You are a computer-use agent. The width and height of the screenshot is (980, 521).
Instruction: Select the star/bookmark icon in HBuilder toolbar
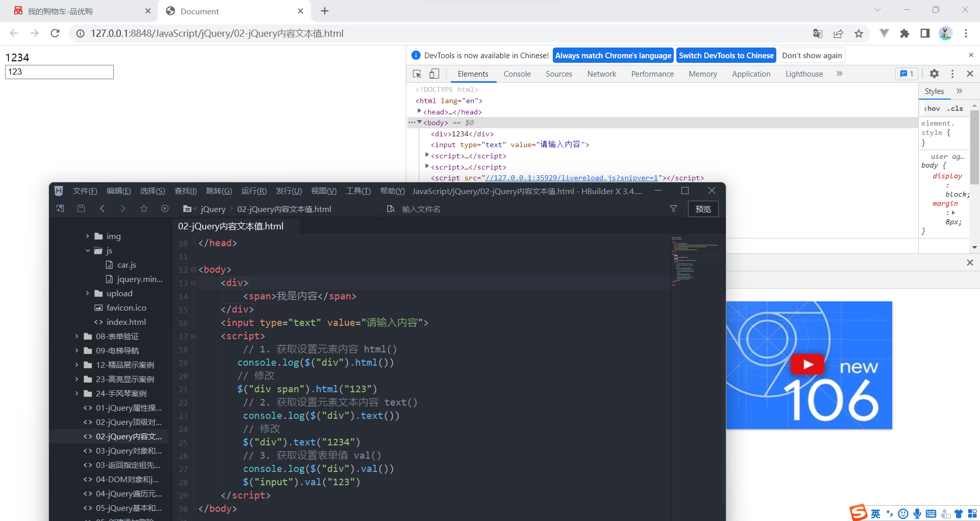[x=143, y=208]
